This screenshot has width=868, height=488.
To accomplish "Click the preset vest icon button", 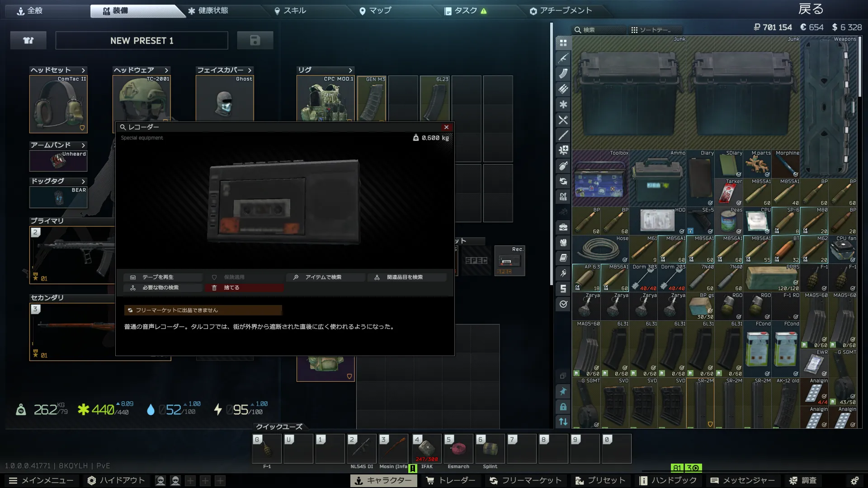I will pyautogui.click(x=28, y=41).
